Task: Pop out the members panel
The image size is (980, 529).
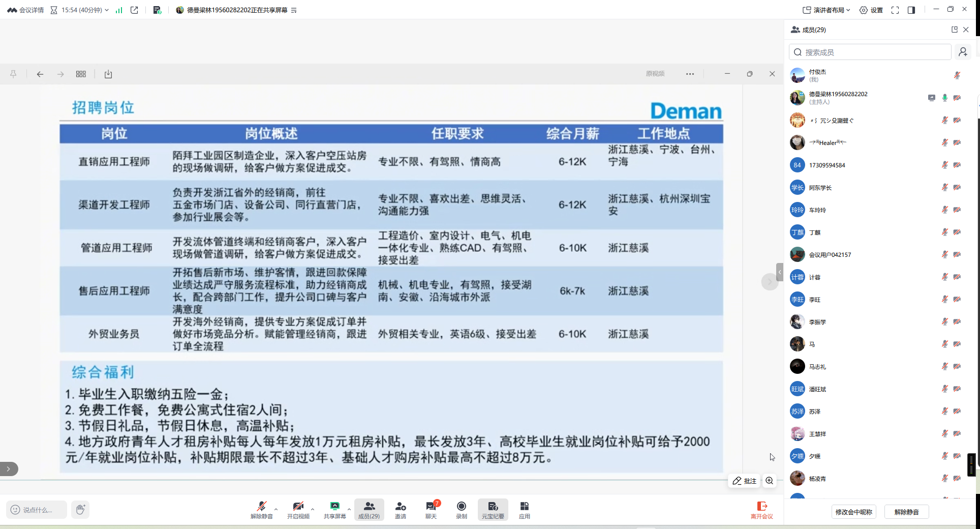Action: [x=955, y=30]
